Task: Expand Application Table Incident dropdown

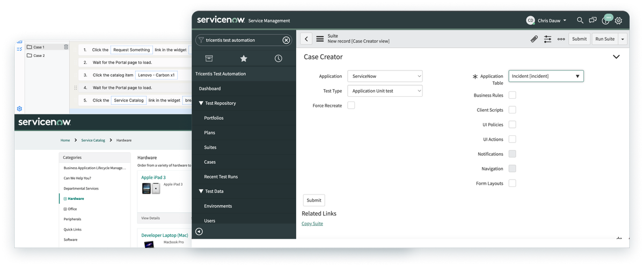Action: (546, 76)
